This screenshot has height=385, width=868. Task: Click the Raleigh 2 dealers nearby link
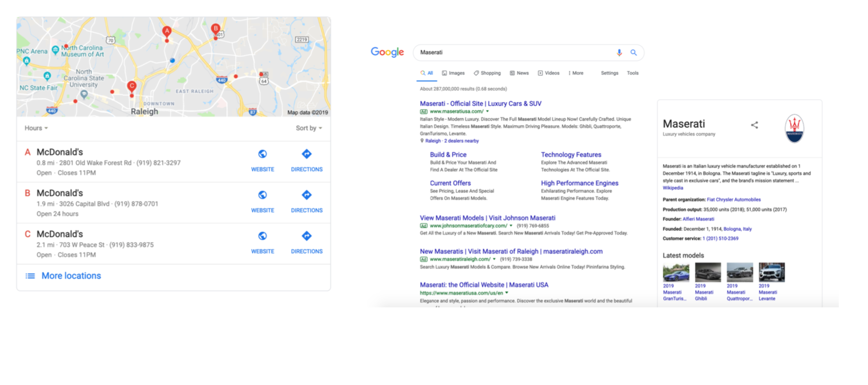pos(452,141)
